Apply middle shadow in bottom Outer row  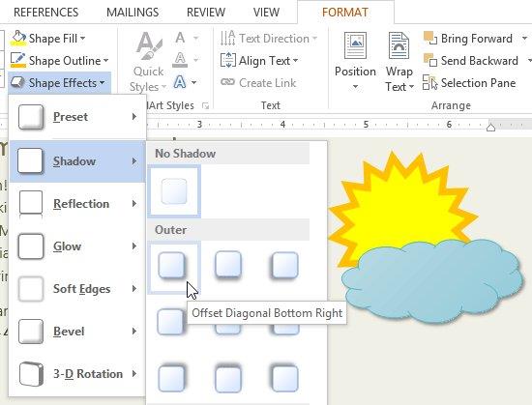tap(228, 378)
